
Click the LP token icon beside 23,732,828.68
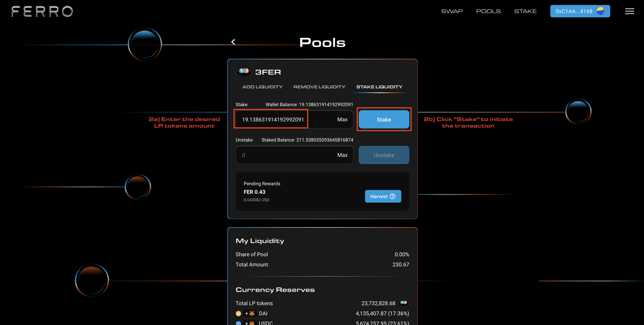pyautogui.click(x=404, y=303)
